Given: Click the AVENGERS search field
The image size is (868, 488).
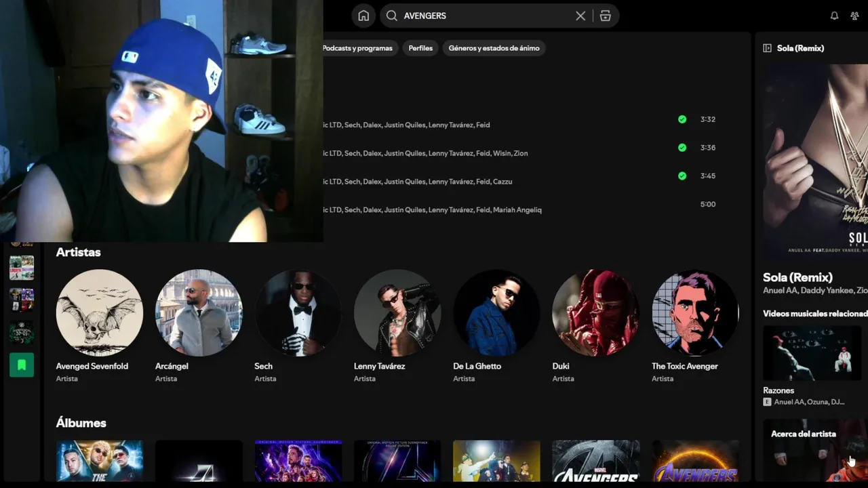Looking at the screenshot, I should pyautogui.click(x=498, y=16).
